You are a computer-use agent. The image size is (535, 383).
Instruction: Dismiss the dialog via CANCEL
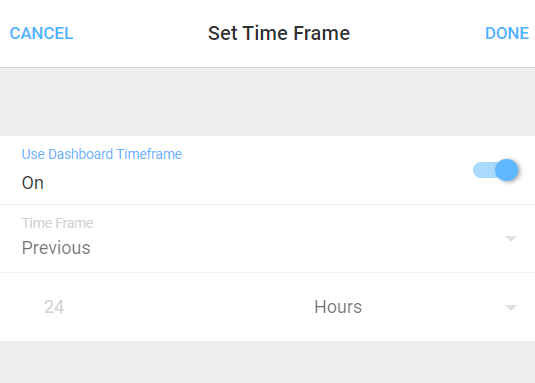click(x=41, y=33)
